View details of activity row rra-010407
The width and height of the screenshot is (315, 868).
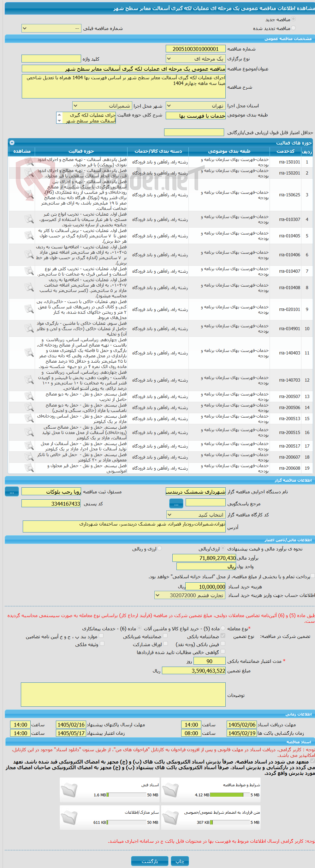pos(29,271)
